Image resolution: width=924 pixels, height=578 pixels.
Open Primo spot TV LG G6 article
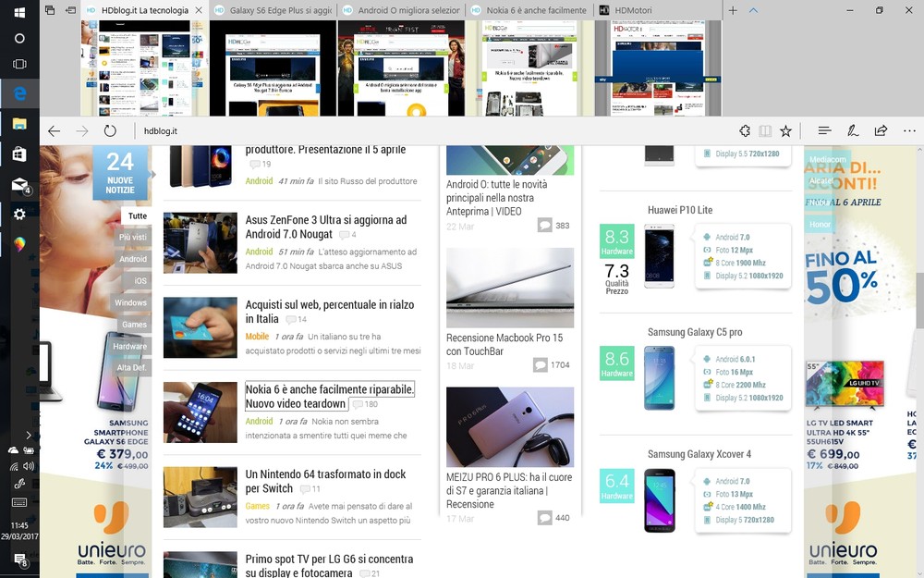tap(329, 565)
